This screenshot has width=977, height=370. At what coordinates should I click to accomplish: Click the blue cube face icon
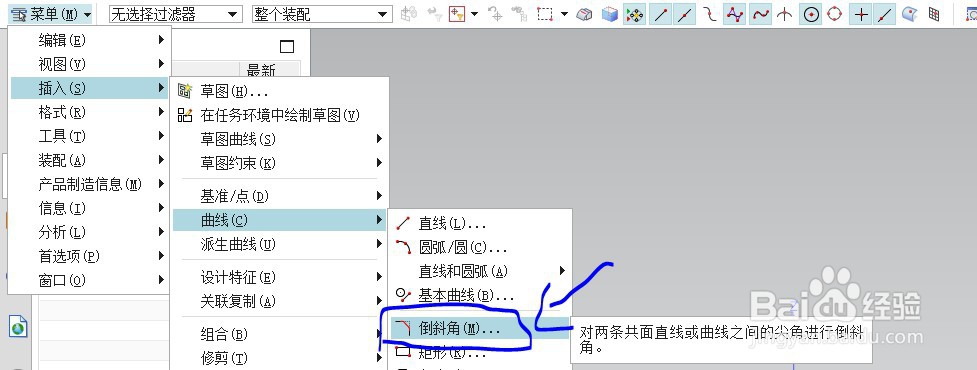(609, 14)
